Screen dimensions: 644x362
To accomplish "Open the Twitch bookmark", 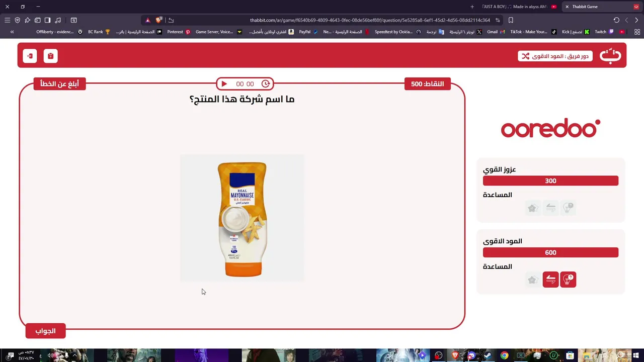I will (x=604, y=32).
